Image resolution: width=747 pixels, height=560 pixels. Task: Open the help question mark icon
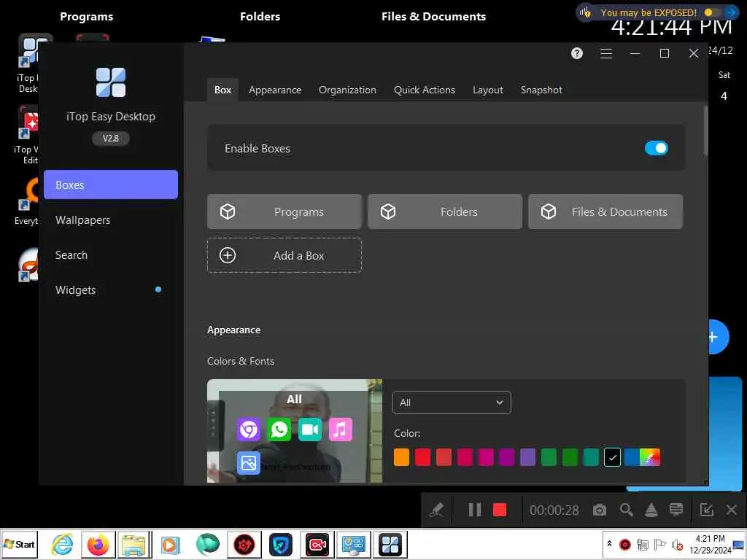tap(577, 53)
